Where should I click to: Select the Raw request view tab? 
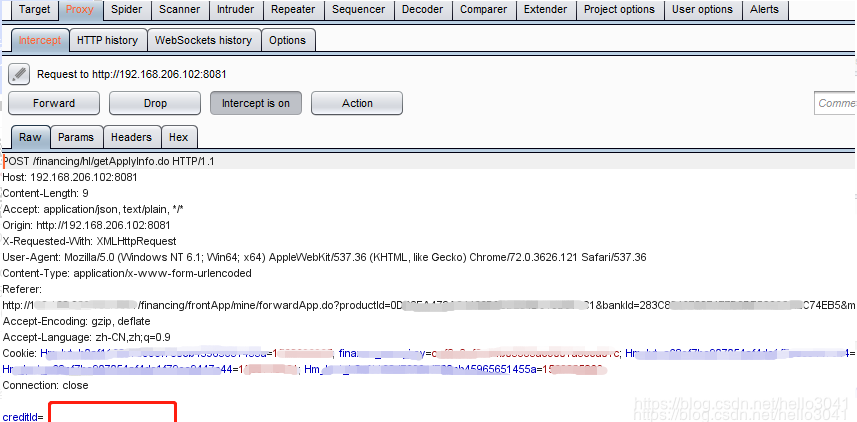tap(30, 137)
